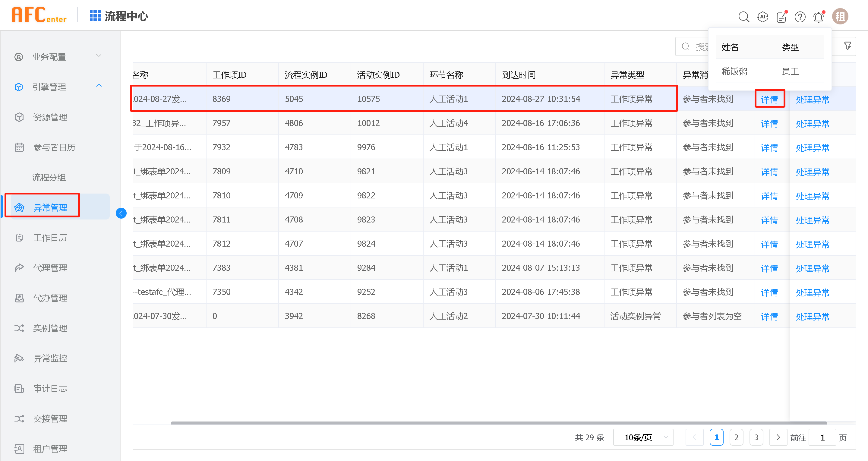Open the notification bell icon
Image resolution: width=868 pixels, height=461 pixels.
819,17
